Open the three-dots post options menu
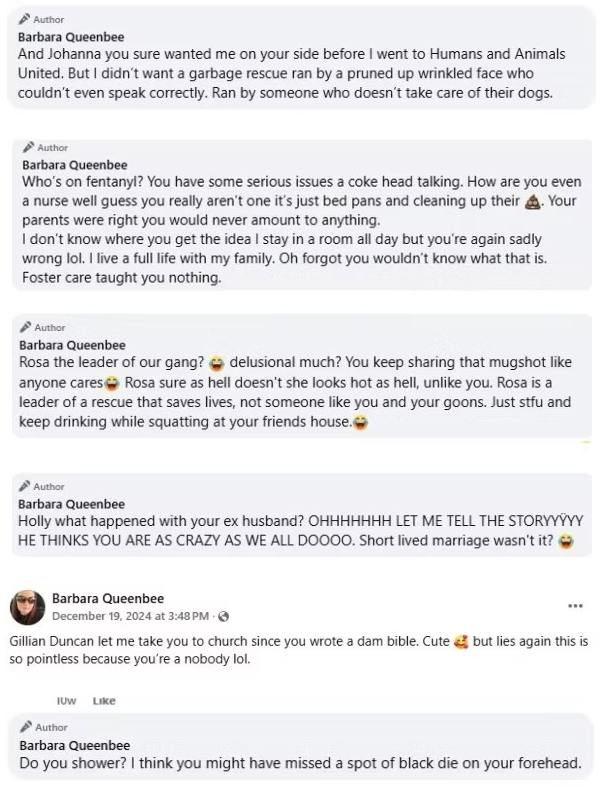Viewport: 602px width, 787px height. 574,606
